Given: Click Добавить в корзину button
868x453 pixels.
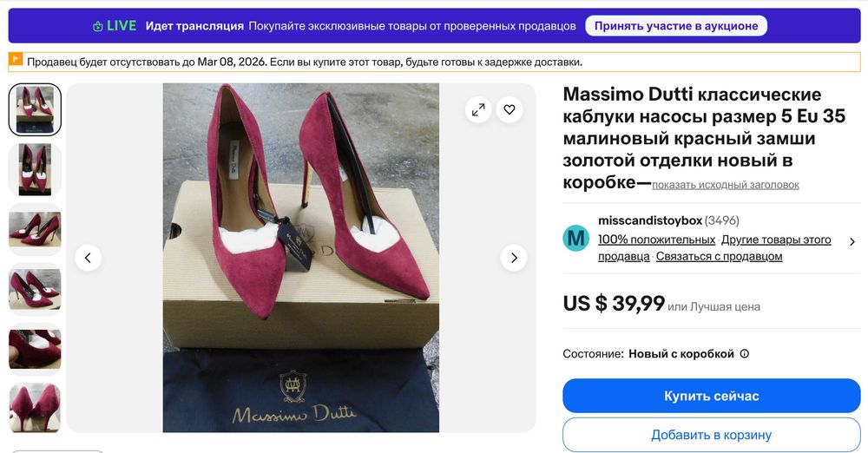Looking at the screenshot, I should tap(711, 435).
